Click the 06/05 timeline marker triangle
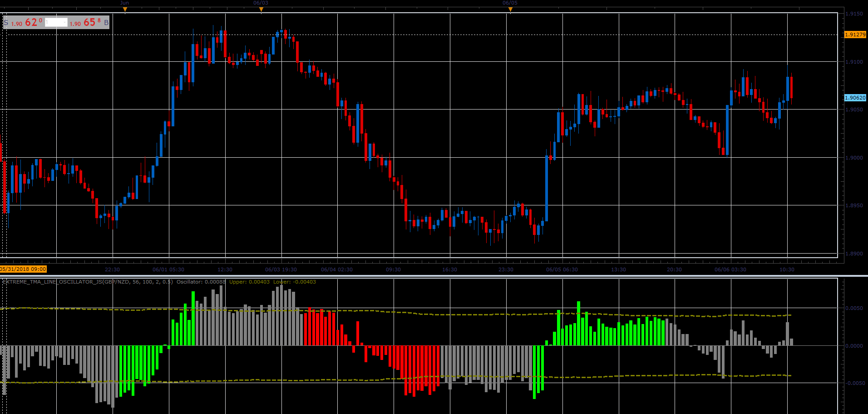 510,9
